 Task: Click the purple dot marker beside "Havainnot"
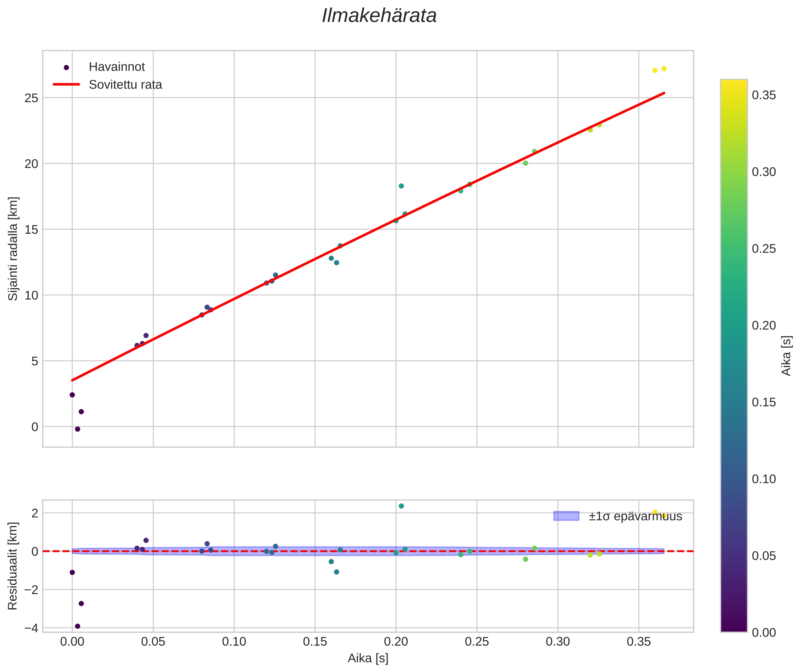(x=66, y=67)
